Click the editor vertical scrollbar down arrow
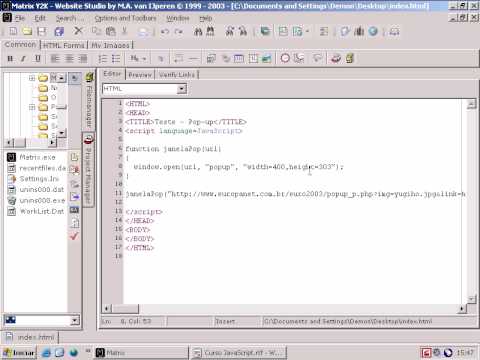 (x=471, y=299)
